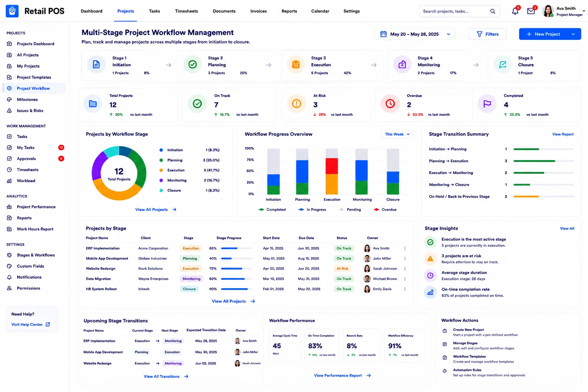Click the Visit Help Center external-link icon

pos(48,324)
